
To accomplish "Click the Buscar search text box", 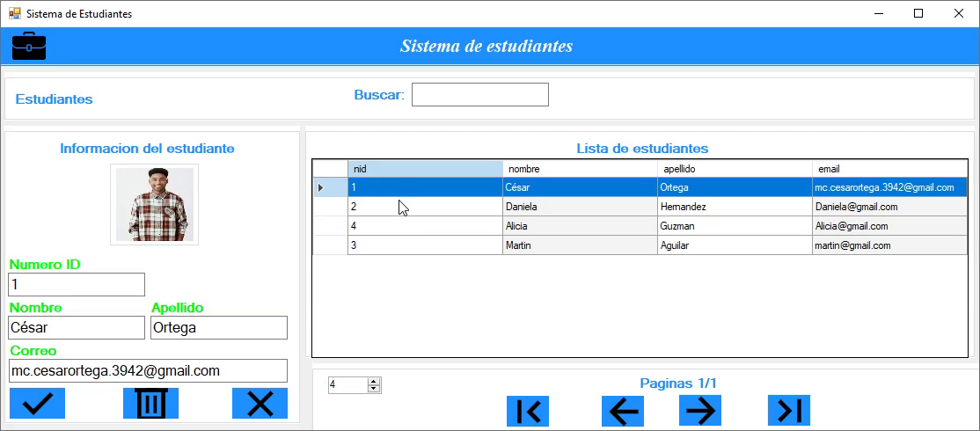I will [479, 95].
